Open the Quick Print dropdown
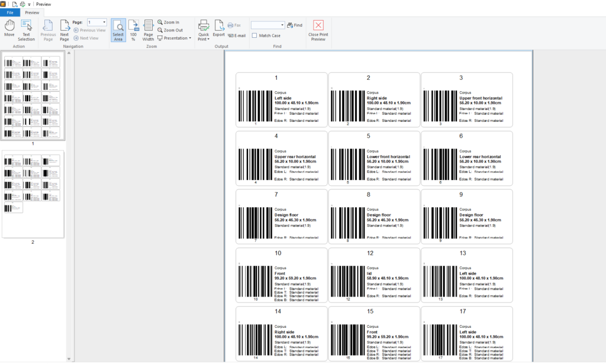 coord(204,37)
